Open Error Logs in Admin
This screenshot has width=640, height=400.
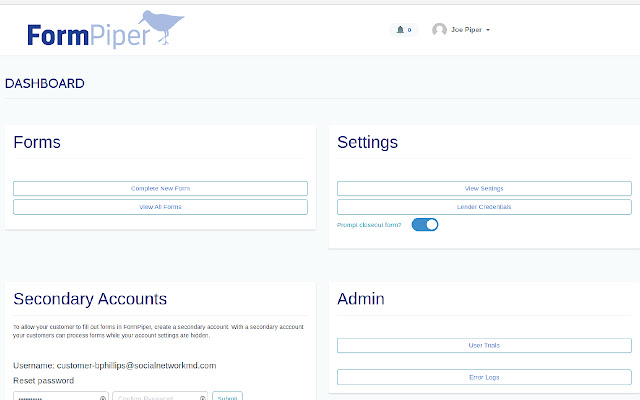tap(484, 377)
